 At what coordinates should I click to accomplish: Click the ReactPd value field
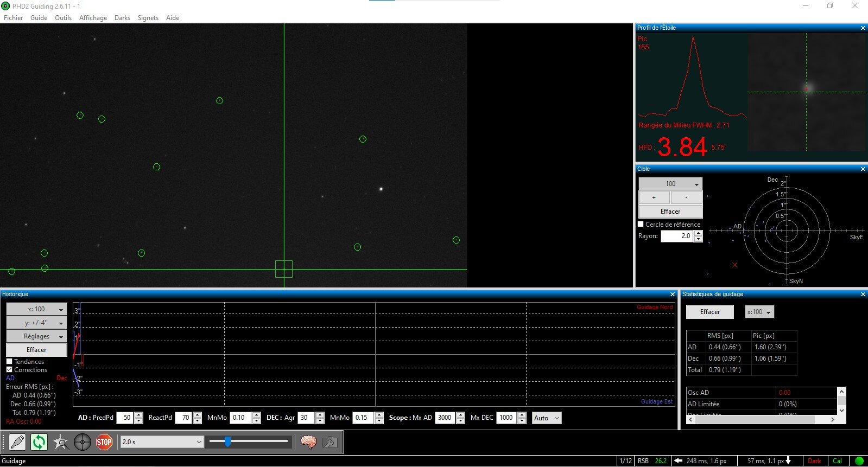point(184,418)
